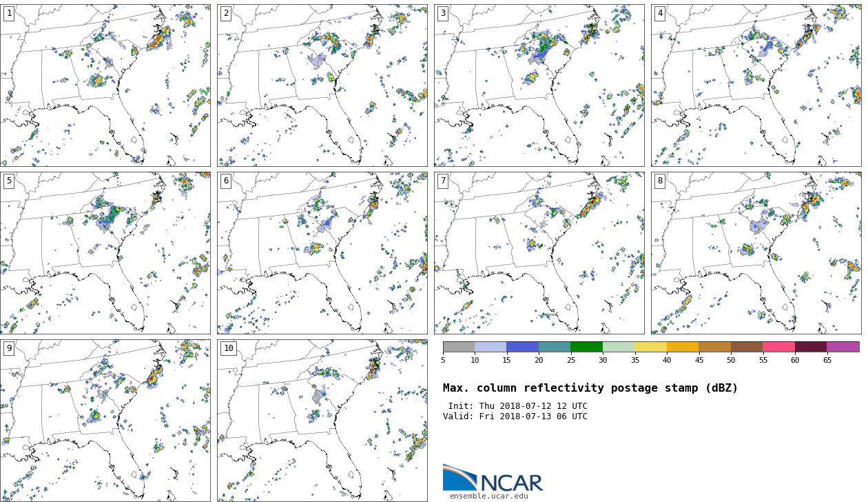Open the member 10 reflectivity map
The image size is (868, 502).
pyautogui.click(x=322, y=420)
